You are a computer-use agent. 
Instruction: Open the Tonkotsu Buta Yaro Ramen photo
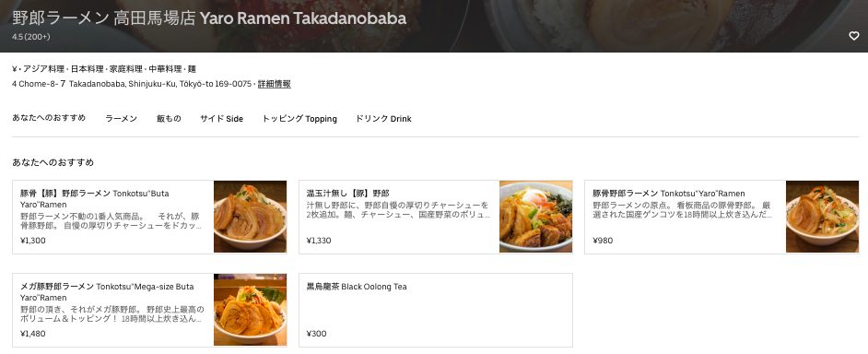[251, 217]
